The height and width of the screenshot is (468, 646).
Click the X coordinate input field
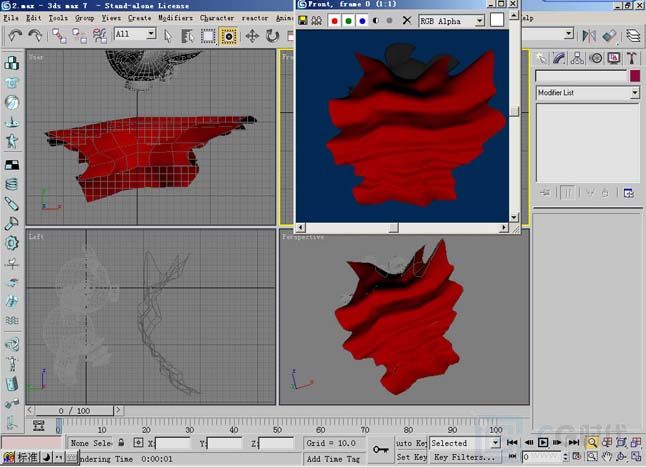[x=173, y=443]
